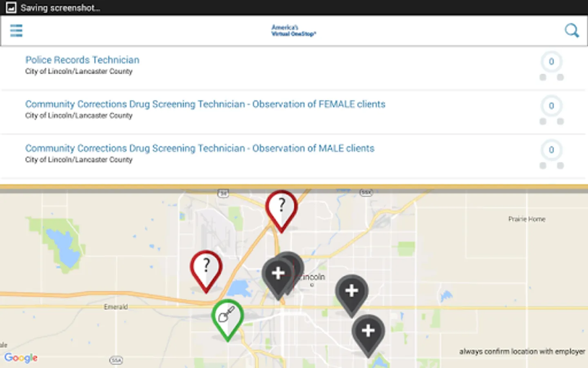This screenshot has width=588, height=368.
Task: Open Police Records Technician job
Action: click(x=82, y=60)
